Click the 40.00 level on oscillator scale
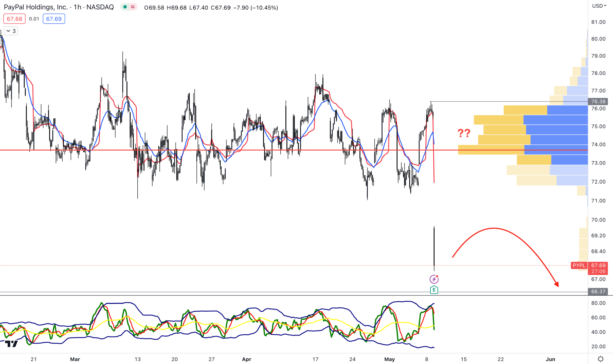The width and height of the screenshot is (613, 364). pyautogui.click(x=598, y=332)
